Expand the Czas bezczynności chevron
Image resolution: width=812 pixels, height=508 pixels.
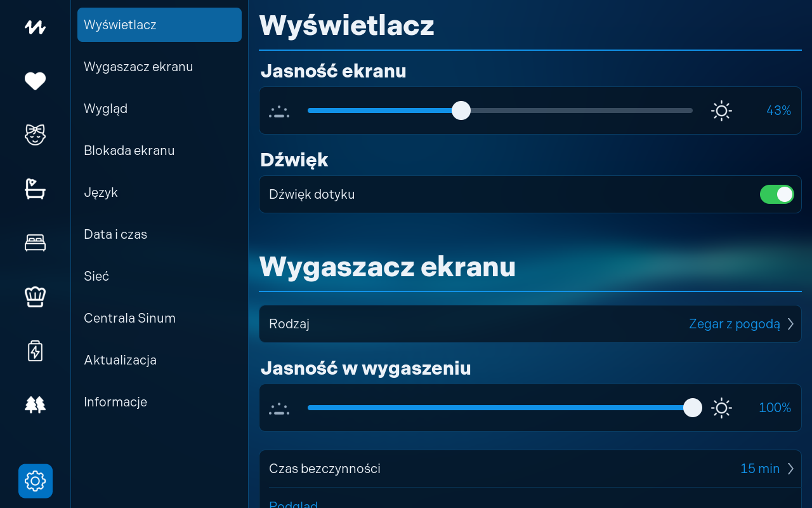pyautogui.click(x=790, y=469)
